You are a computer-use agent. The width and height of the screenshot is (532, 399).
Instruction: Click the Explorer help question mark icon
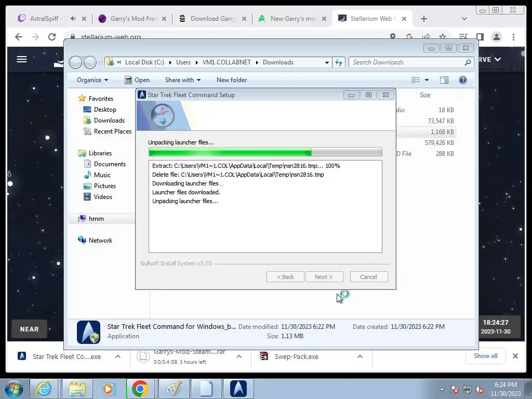(x=463, y=79)
